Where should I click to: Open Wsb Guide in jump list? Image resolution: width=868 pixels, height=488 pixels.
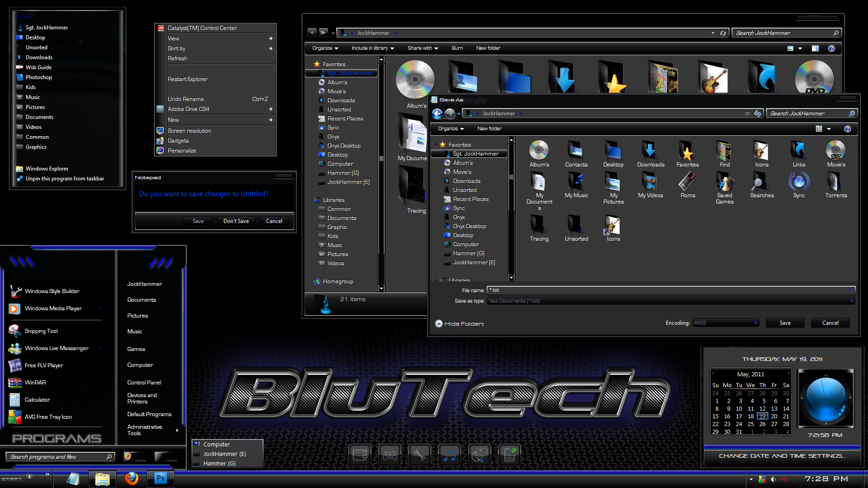pos(38,67)
